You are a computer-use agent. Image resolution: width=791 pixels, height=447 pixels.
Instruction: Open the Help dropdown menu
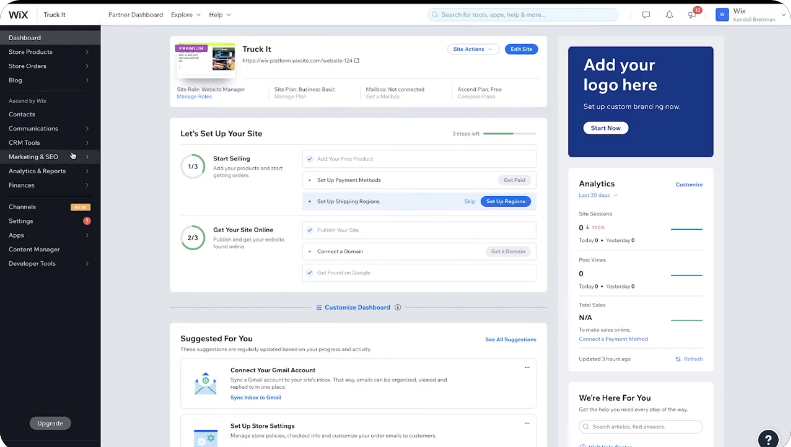coord(219,15)
